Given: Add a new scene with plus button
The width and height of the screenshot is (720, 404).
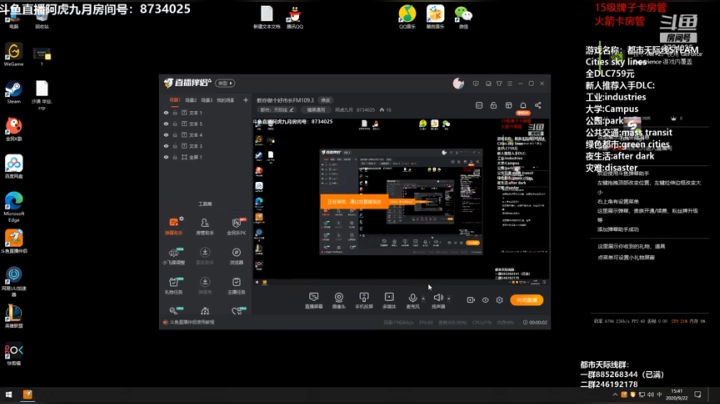Looking at the screenshot, I should click(246, 100).
